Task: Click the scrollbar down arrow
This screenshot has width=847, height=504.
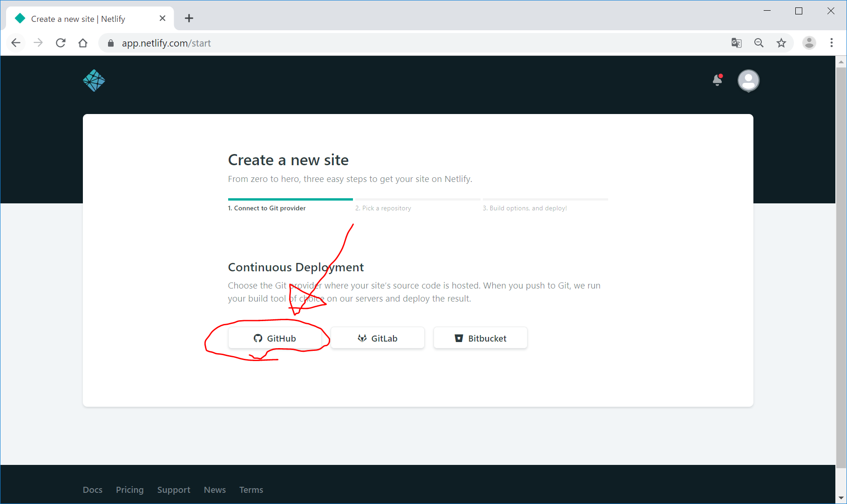Action: [x=841, y=498]
